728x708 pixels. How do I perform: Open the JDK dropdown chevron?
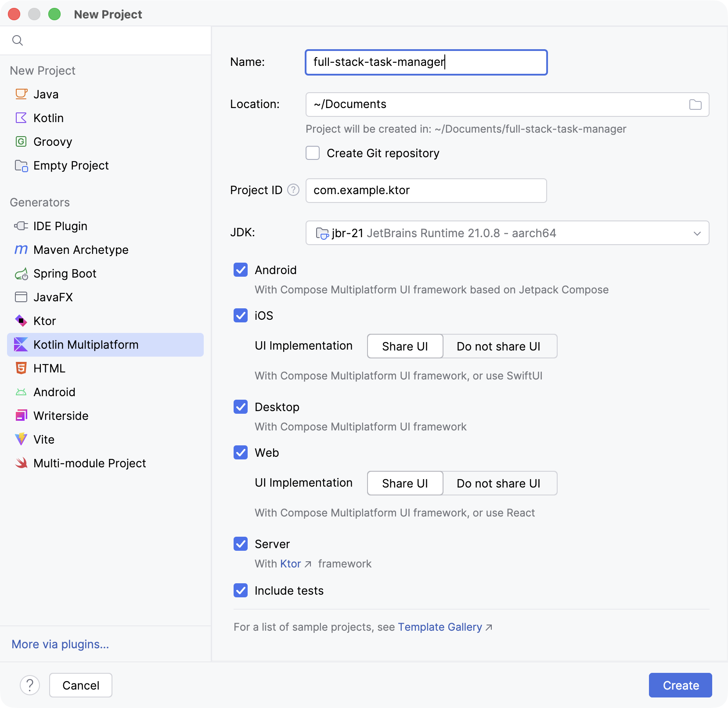coord(697,233)
